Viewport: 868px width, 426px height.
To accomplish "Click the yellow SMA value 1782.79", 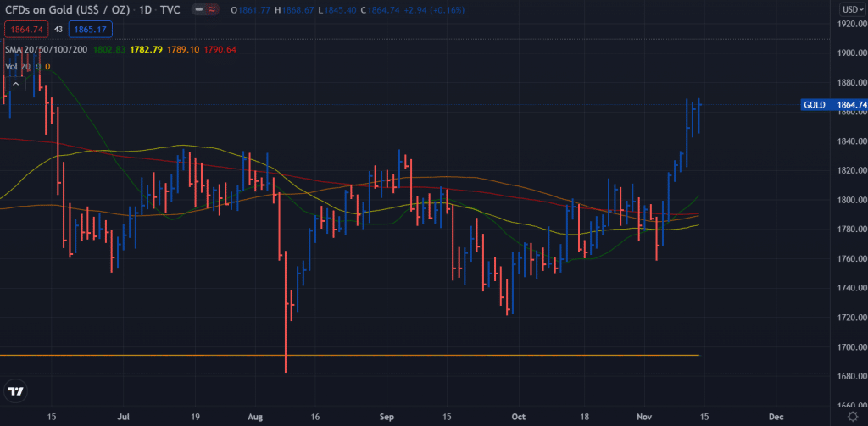I will 146,49.
